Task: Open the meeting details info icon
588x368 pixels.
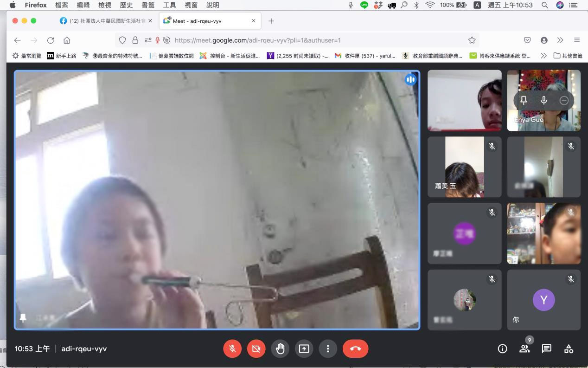Action: coord(502,349)
